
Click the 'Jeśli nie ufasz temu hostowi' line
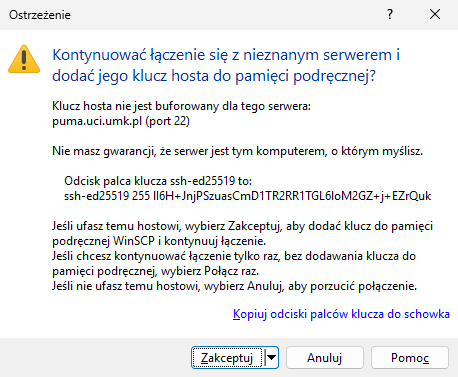click(x=234, y=286)
